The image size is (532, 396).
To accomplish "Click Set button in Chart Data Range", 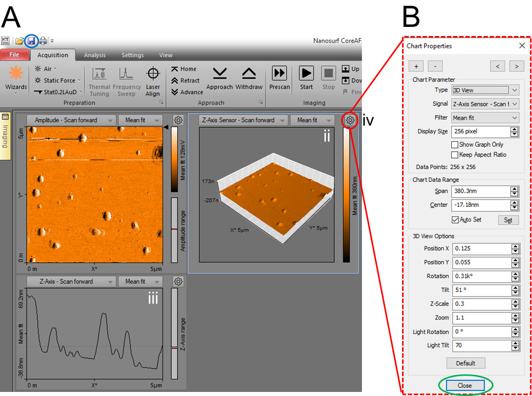I will pos(508,220).
